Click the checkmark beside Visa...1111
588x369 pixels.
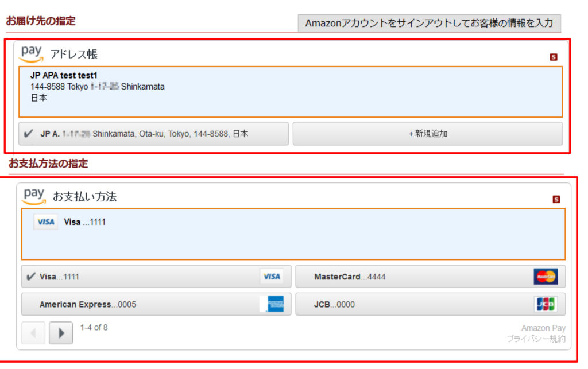31,277
